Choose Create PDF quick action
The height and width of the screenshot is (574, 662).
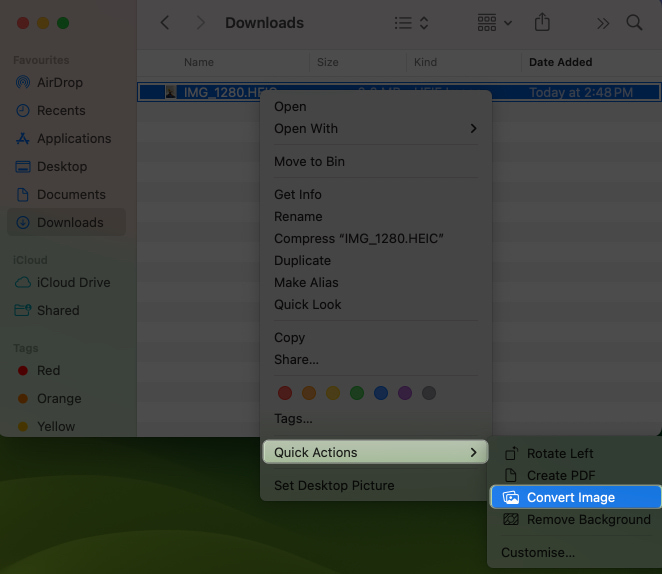coord(561,475)
